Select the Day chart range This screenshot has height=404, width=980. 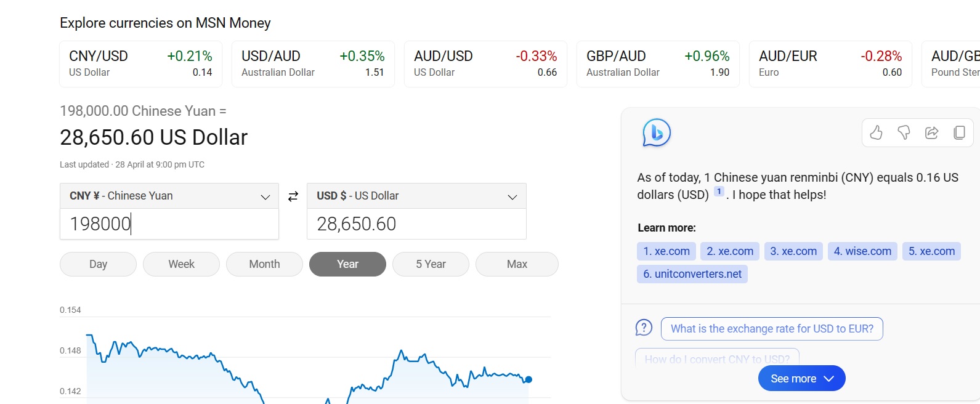point(98,264)
